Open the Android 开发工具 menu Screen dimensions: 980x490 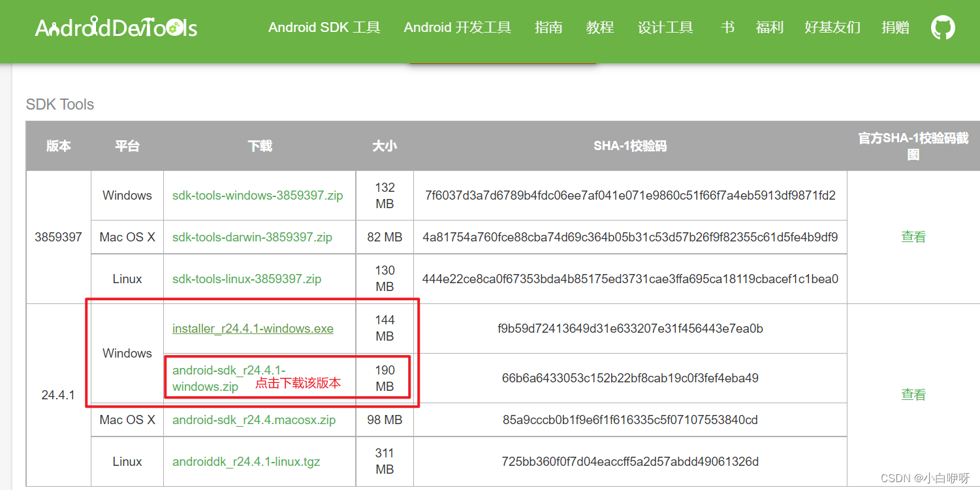[458, 27]
